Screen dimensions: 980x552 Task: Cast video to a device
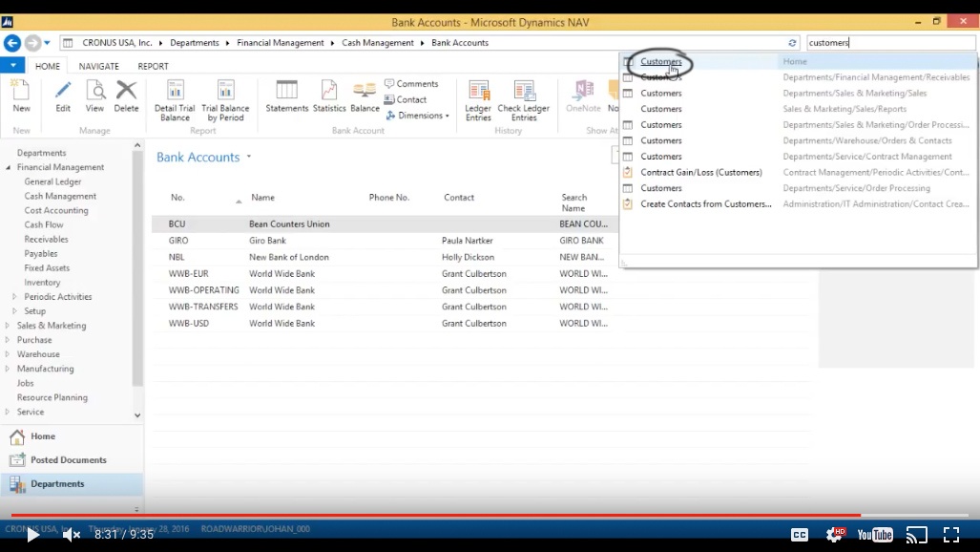click(x=917, y=535)
